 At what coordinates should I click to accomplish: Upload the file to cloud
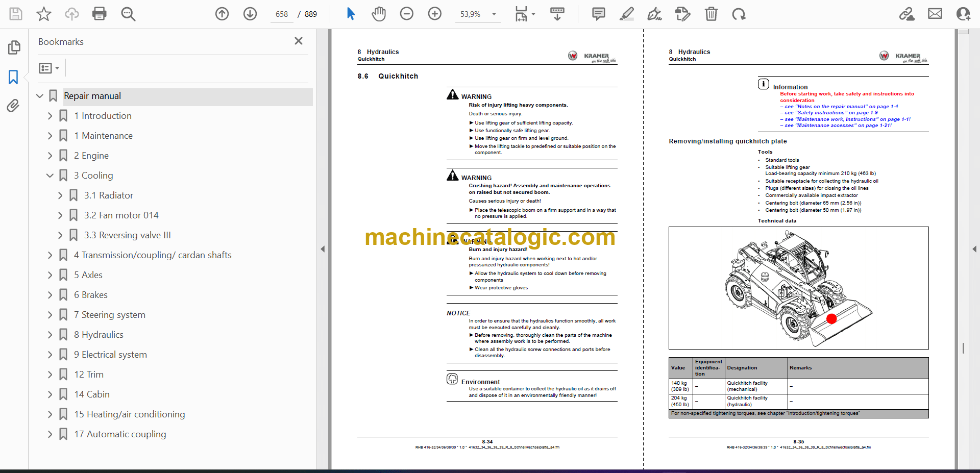click(72, 14)
